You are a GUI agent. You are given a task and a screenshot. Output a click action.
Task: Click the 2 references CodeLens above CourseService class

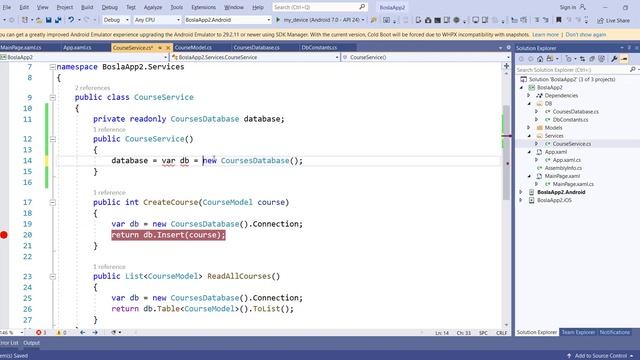[92, 88]
